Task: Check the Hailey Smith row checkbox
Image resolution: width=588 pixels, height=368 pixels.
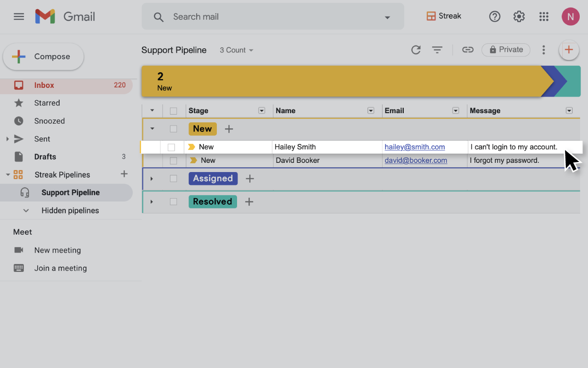Action: pos(171,147)
